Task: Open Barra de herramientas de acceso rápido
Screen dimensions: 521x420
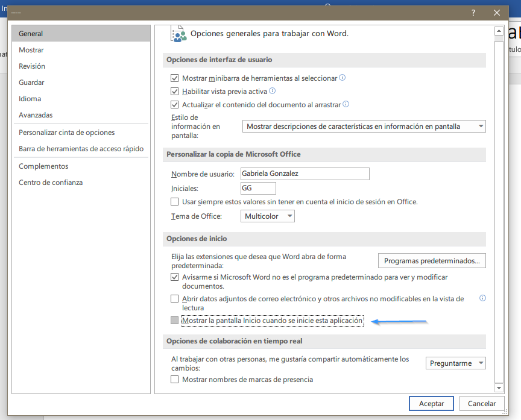Action: pos(81,149)
